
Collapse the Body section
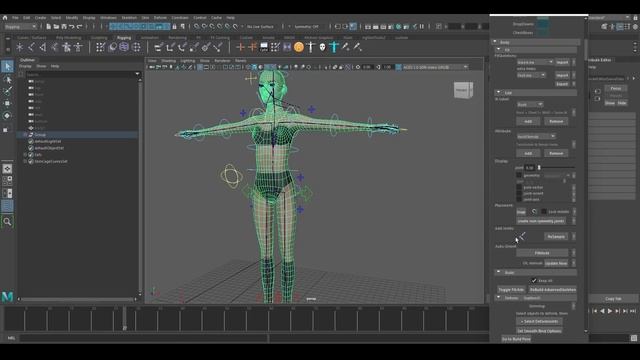[x=495, y=42]
